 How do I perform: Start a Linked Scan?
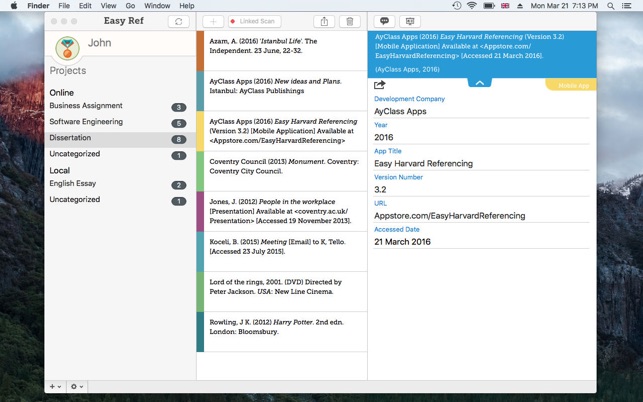click(255, 21)
